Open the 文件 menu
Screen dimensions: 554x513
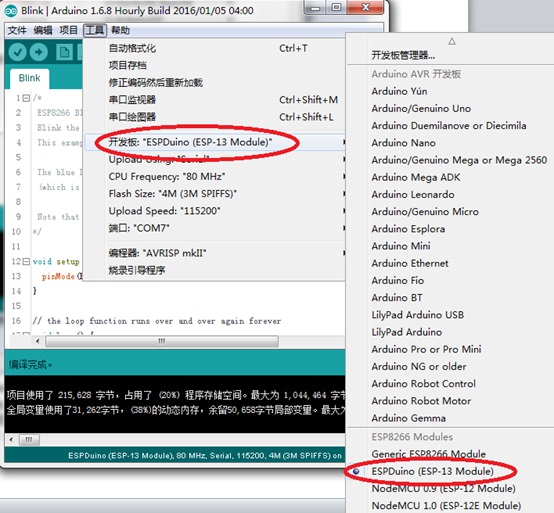pos(17,30)
